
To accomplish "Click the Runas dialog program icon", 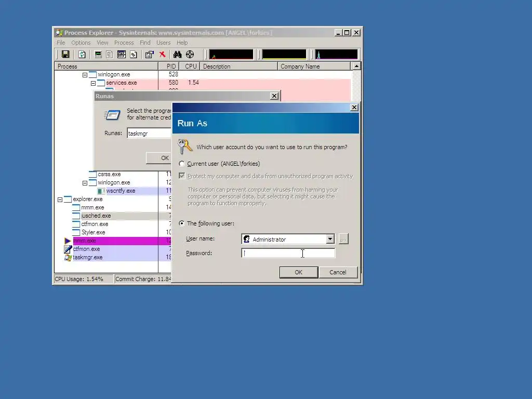I will (112, 115).
